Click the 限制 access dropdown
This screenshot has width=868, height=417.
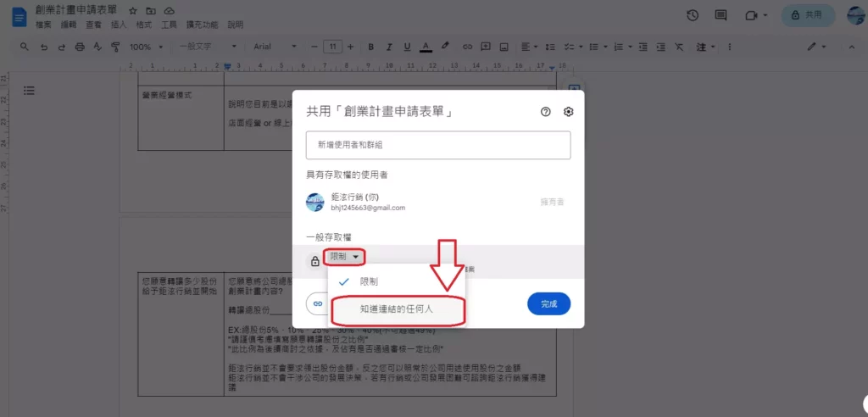click(x=344, y=257)
